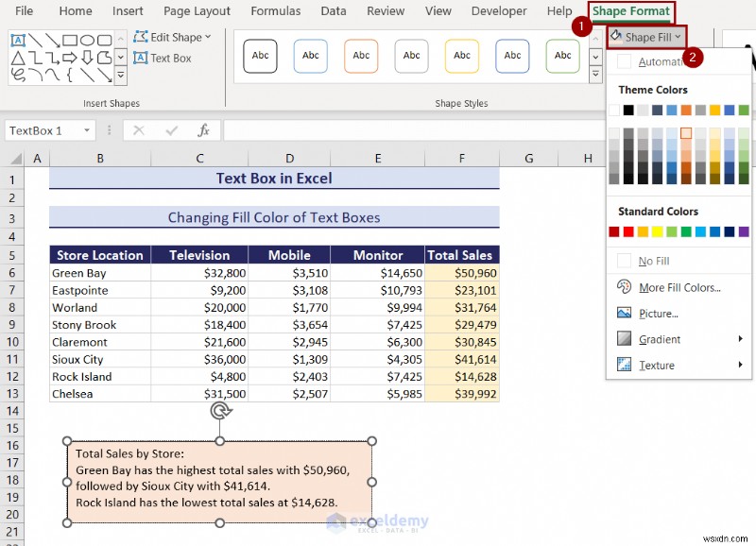The image size is (756, 546).
Task: Click the rotation handle above the text box
Action: [x=221, y=411]
